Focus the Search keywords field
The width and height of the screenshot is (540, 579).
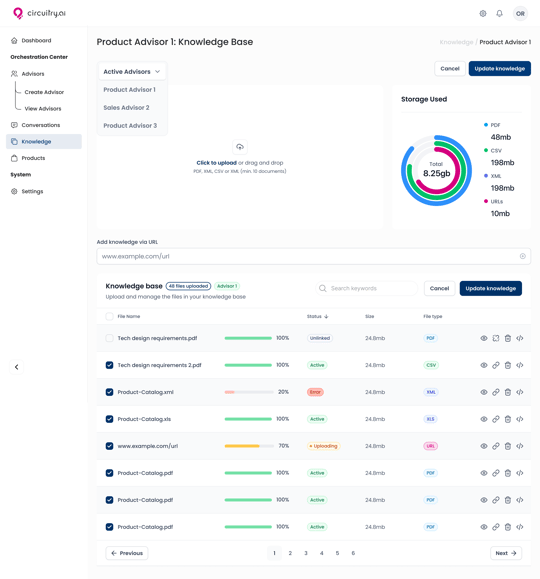click(x=366, y=288)
